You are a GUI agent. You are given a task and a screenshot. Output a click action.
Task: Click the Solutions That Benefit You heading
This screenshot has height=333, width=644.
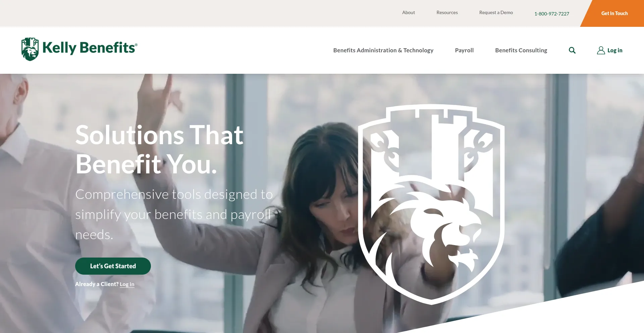(x=159, y=150)
